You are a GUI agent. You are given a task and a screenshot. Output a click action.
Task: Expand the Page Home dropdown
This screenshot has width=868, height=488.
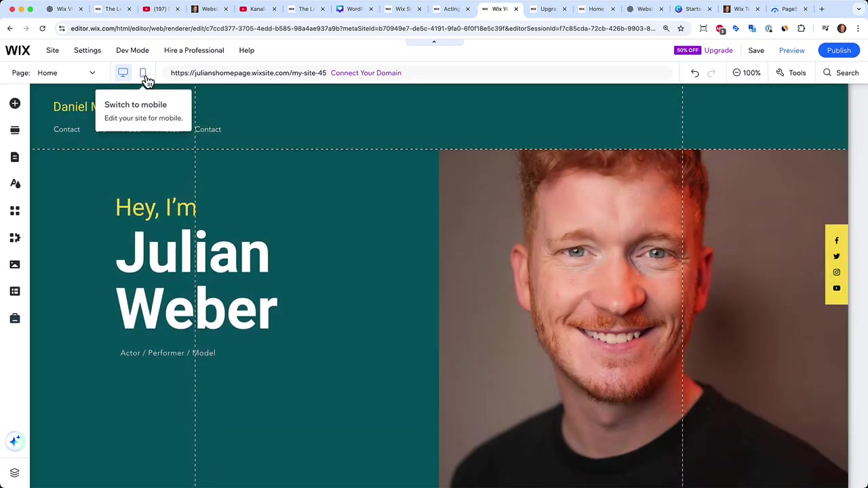66,73
